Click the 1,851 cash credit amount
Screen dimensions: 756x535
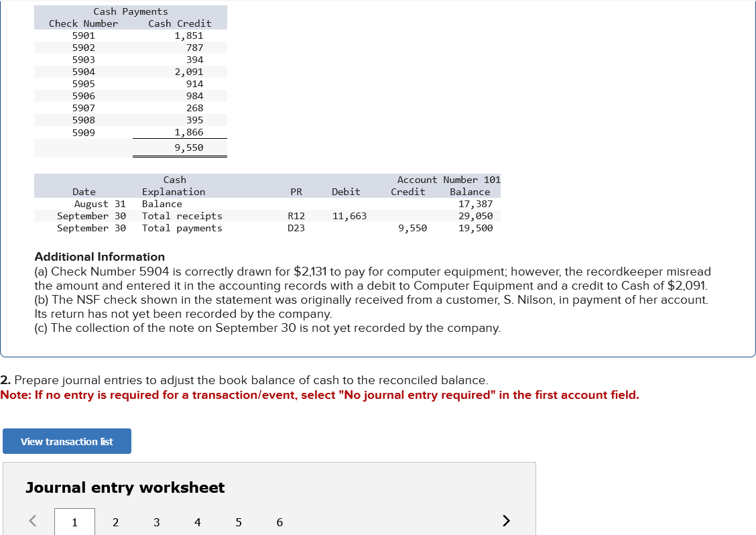pos(188,36)
